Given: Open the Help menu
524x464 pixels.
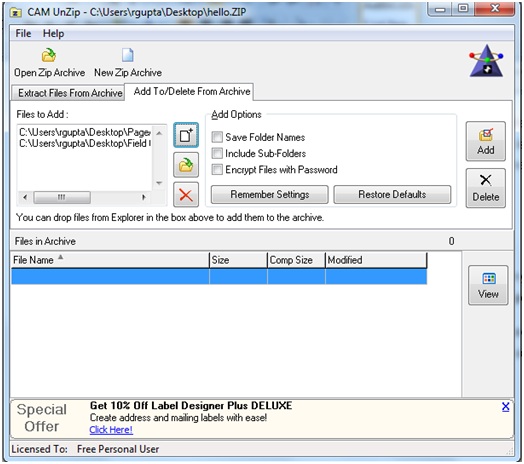Looking at the screenshot, I should point(53,33).
